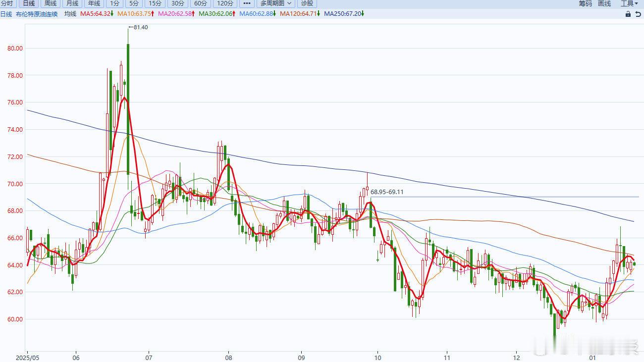
Task: Expand the 多周期图 dropdown
Action: pos(276,3)
